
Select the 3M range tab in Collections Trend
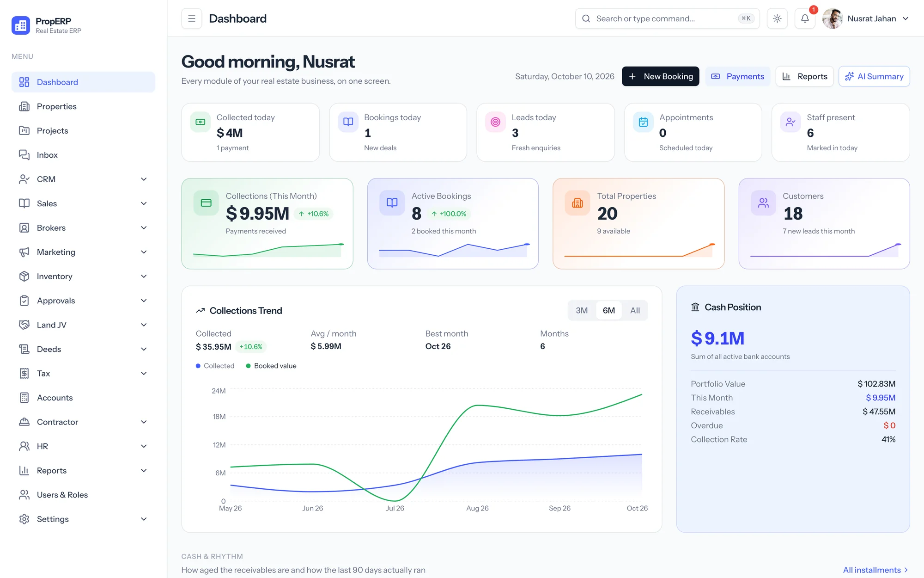click(x=582, y=310)
